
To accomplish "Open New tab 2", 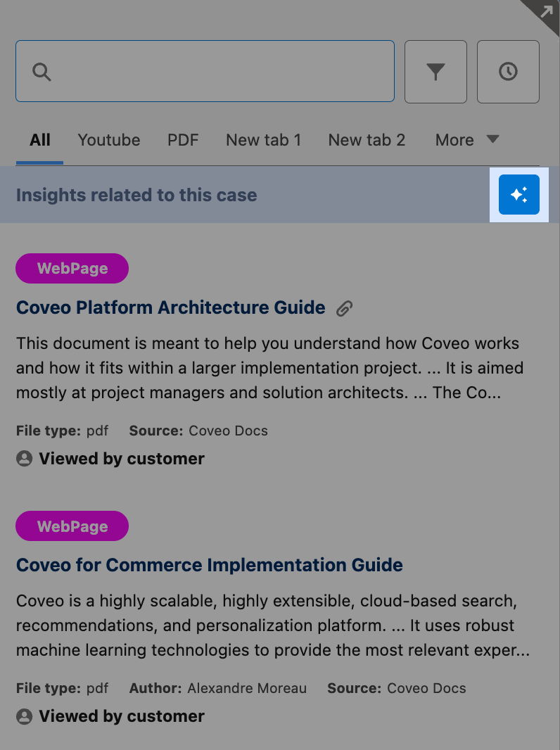I will pyautogui.click(x=367, y=140).
